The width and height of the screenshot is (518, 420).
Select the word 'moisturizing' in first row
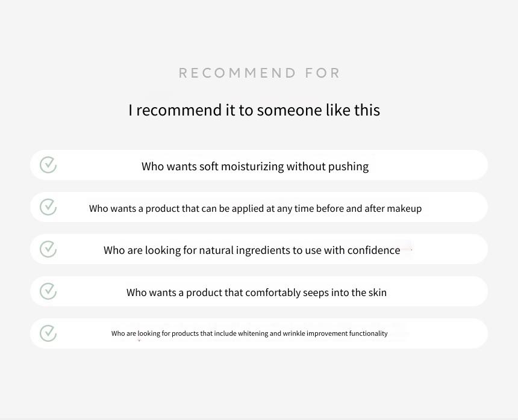[252, 167]
